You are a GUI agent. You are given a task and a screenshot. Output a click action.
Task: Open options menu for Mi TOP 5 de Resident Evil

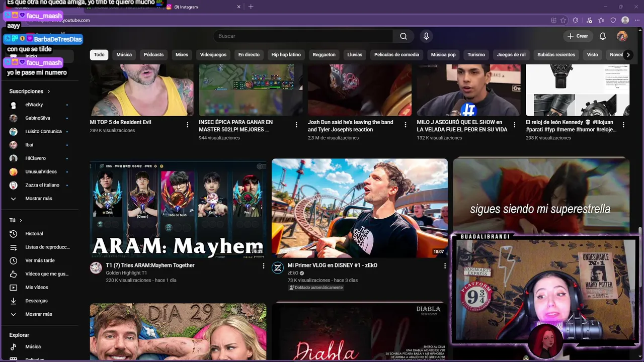click(188, 125)
